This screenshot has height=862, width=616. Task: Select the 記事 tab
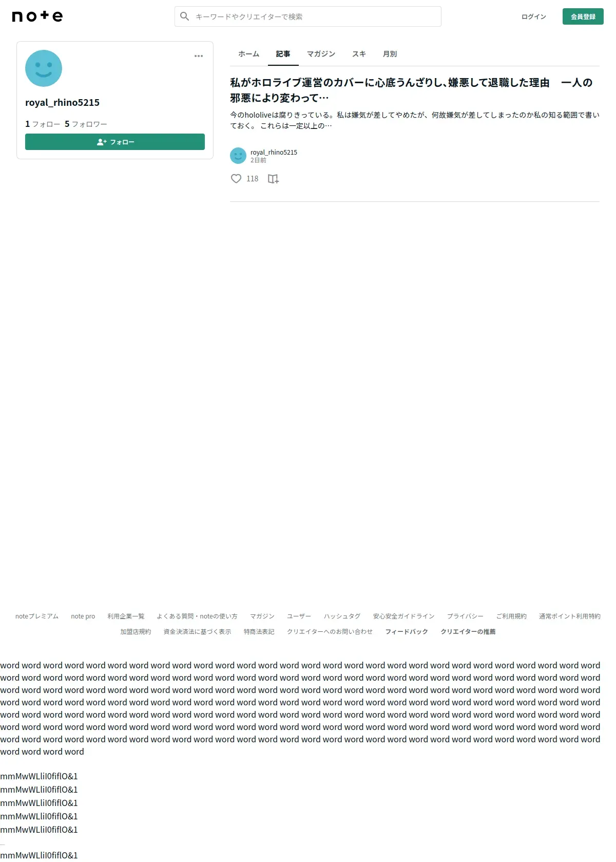(283, 54)
